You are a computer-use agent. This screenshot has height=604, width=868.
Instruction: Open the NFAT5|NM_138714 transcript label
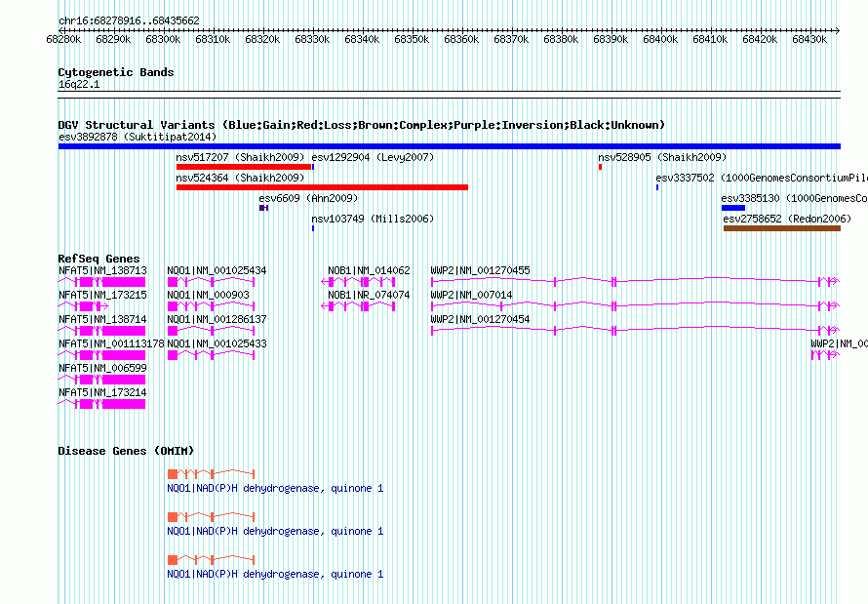coord(103,319)
